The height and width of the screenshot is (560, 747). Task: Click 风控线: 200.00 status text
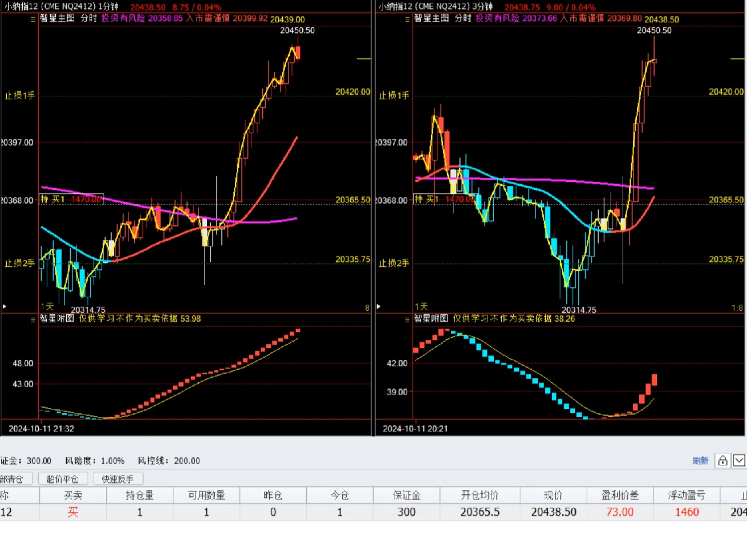point(169,461)
